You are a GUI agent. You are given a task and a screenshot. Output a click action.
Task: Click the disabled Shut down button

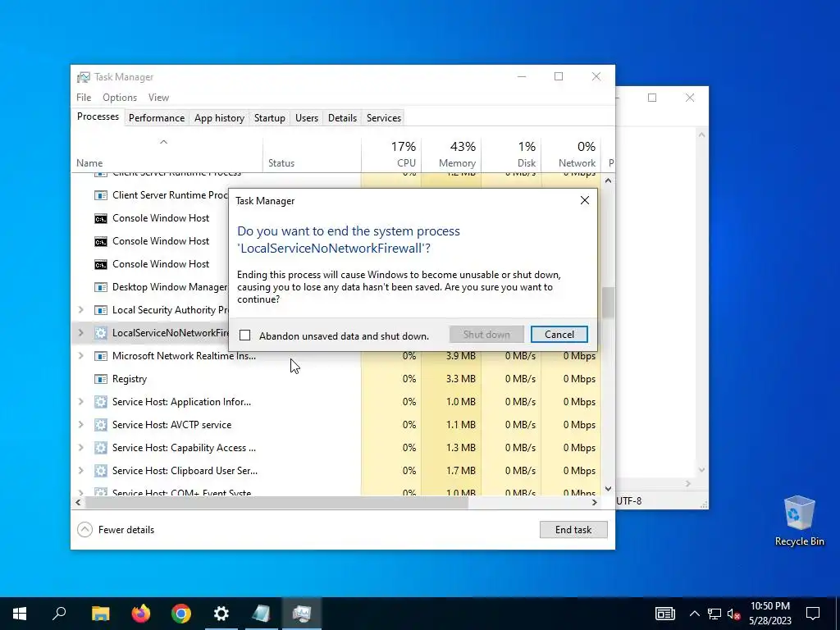pyautogui.click(x=486, y=335)
